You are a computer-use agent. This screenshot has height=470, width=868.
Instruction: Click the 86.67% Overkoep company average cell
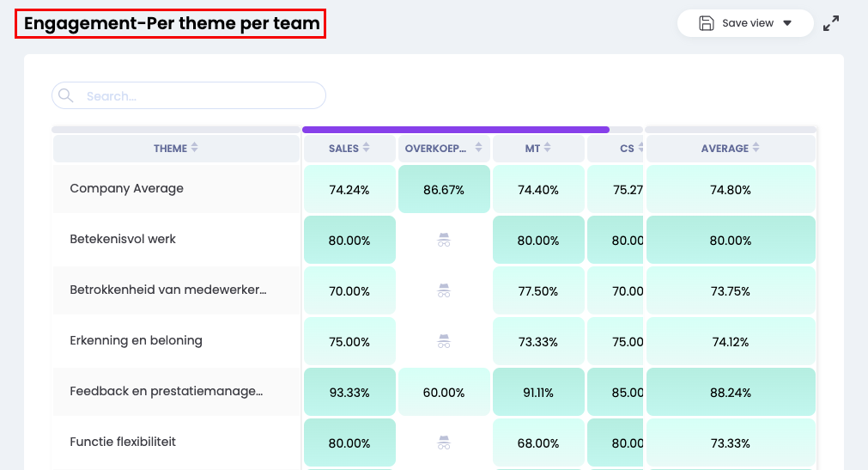click(x=444, y=190)
